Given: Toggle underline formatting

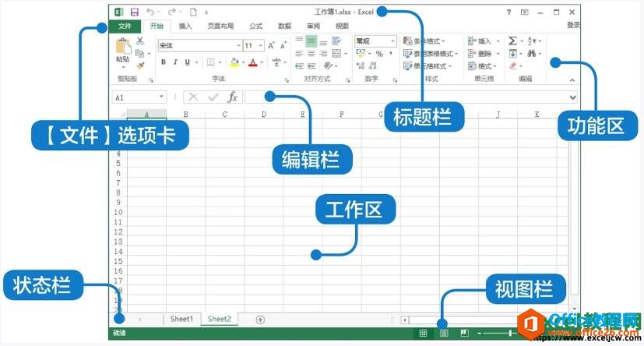Looking at the screenshot, I should tap(188, 62).
